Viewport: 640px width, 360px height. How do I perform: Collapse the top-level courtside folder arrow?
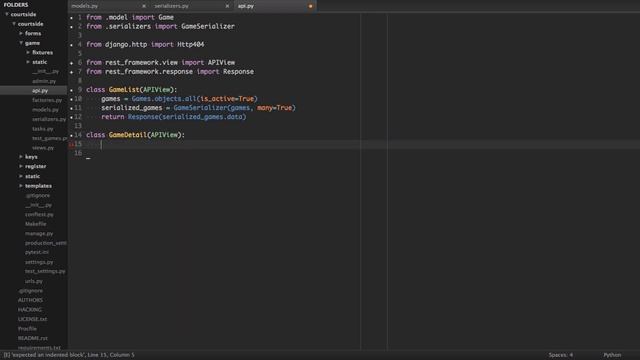coord(7,14)
